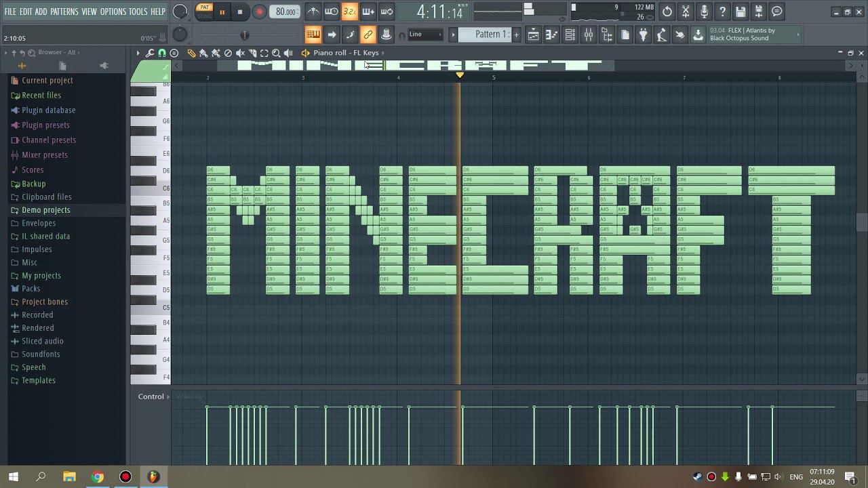Screen dimensions: 868x488
Task: Pause playback with the pause button
Action: coord(222,12)
